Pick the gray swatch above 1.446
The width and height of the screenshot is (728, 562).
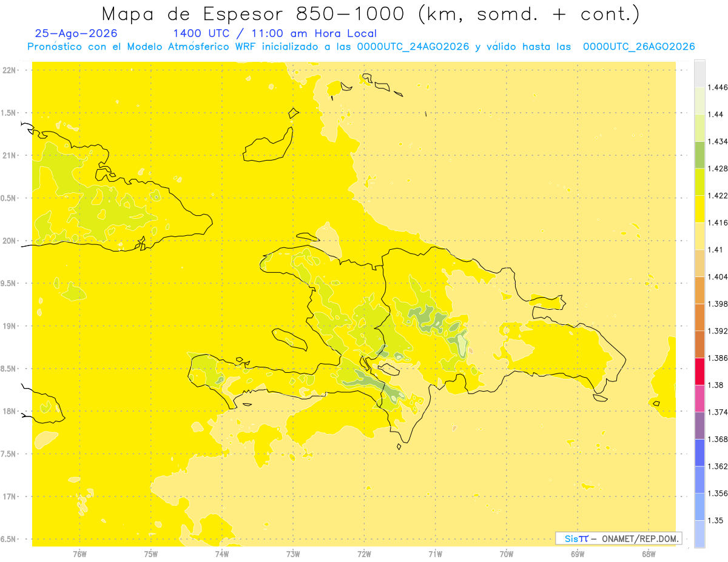(x=699, y=73)
